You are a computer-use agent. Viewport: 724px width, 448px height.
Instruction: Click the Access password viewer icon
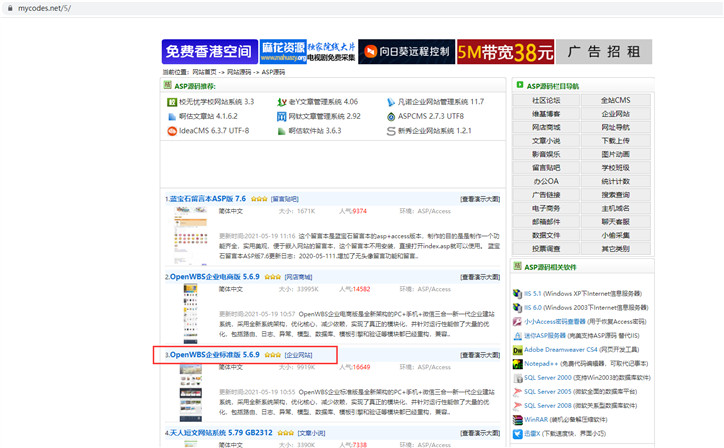coord(517,322)
